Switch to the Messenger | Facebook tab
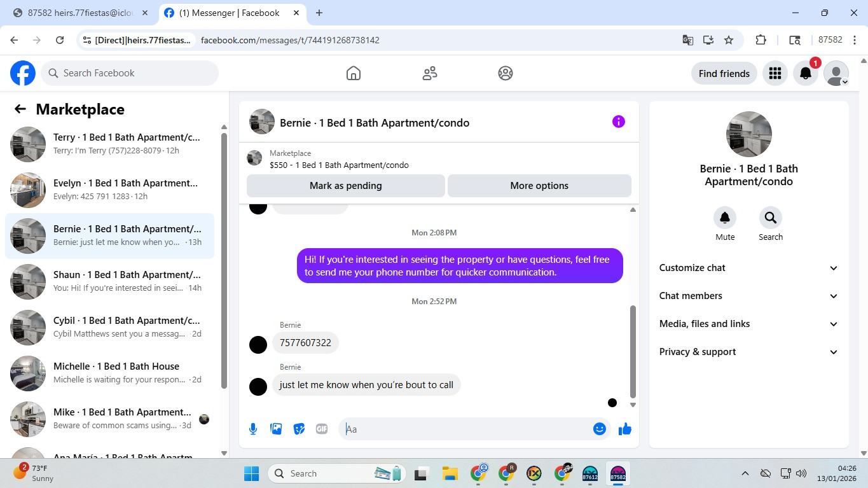868x488 pixels. 233,13
